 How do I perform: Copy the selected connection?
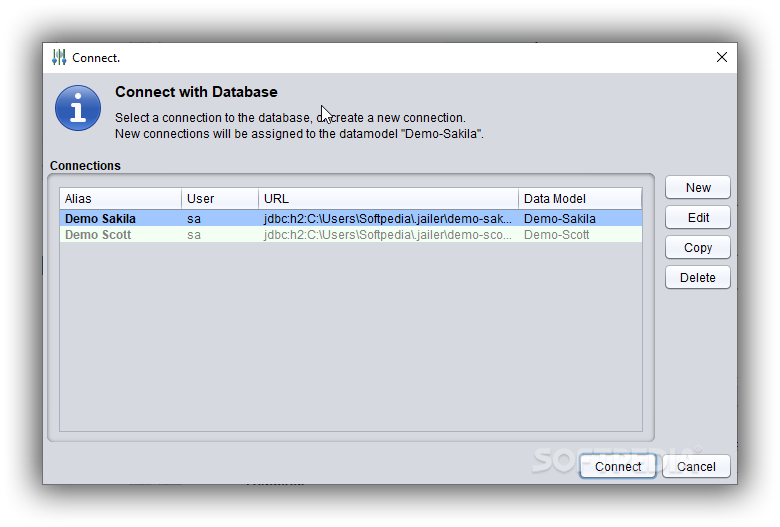pyautogui.click(x=698, y=247)
